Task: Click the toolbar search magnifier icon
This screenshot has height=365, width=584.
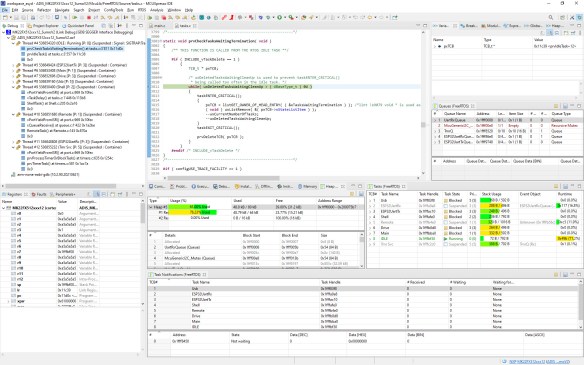Action: [550, 18]
